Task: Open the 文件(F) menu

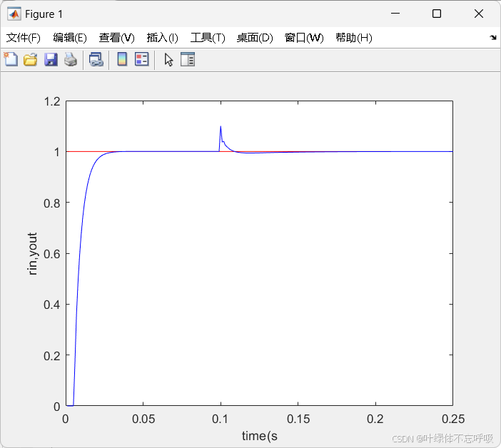Action: (24, 38)
